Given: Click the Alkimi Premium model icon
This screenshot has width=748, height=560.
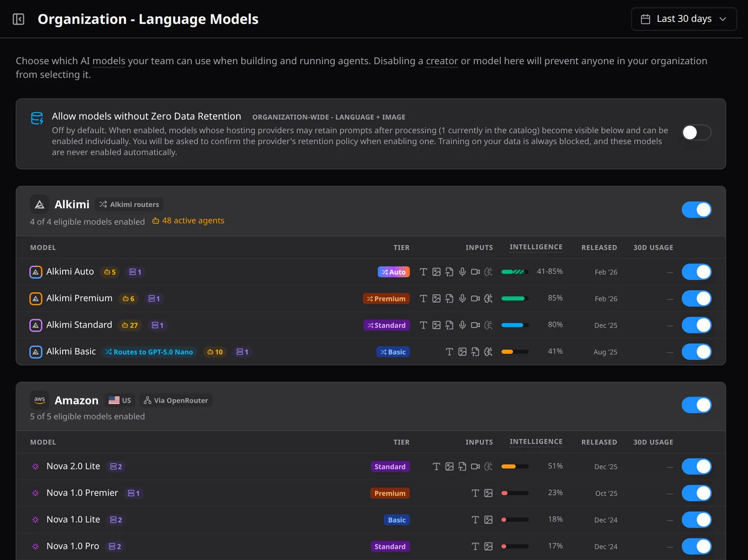Looking at the screenshot, I should coord(36,299).
